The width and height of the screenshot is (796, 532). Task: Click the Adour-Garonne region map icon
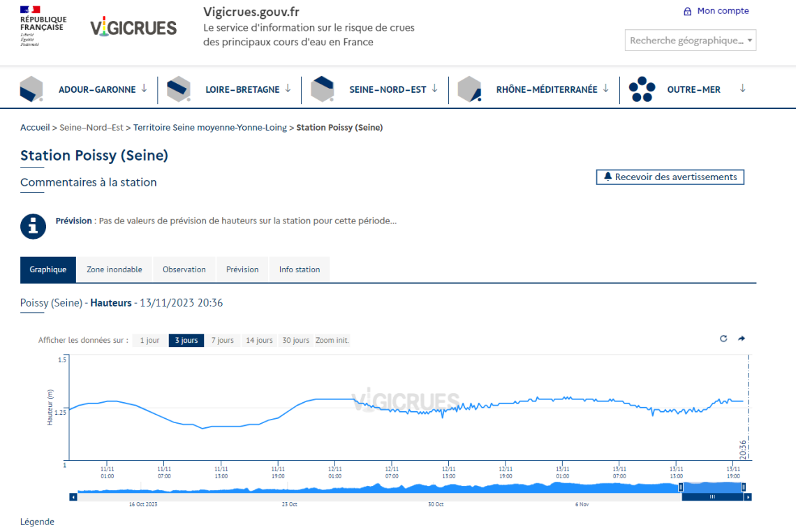(31, 89)
